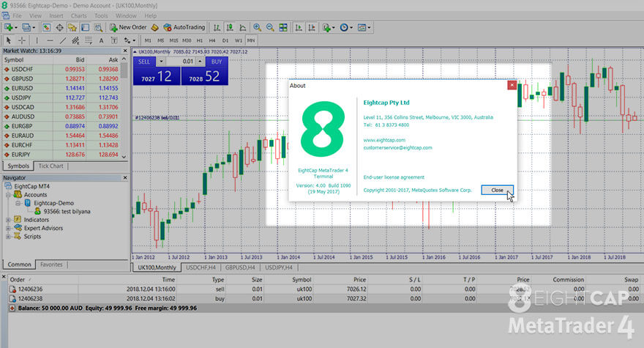Image resolution: width=644 pixels, height=348 pixels.
Task: Select the Equidistant Channel tool
Action: [x=75, y=40]
